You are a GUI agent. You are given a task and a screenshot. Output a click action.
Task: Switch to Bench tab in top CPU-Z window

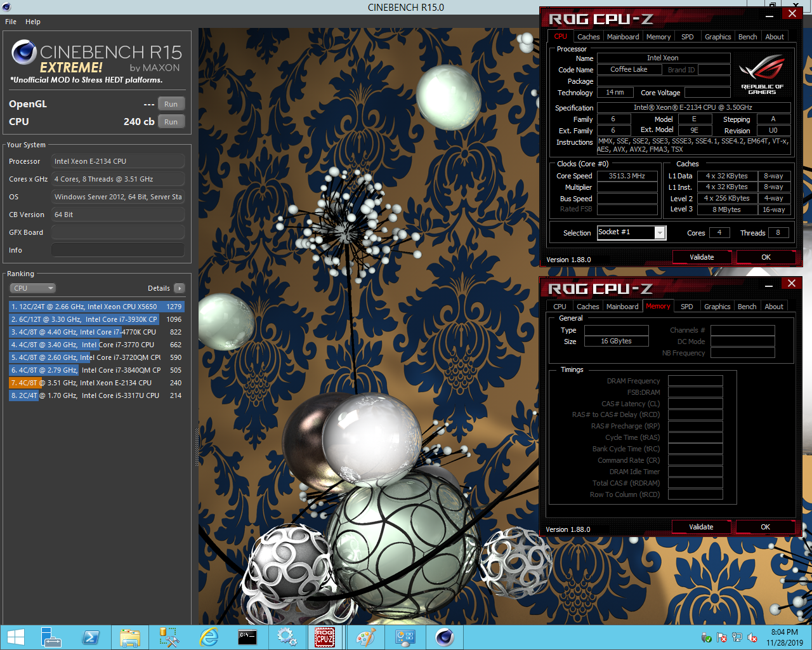pyautogui.click(x=747, y=37)
